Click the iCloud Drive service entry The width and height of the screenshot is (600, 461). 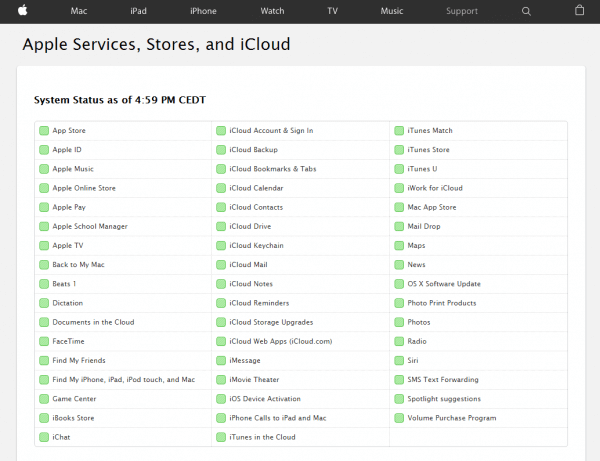[x=250, y=226]
